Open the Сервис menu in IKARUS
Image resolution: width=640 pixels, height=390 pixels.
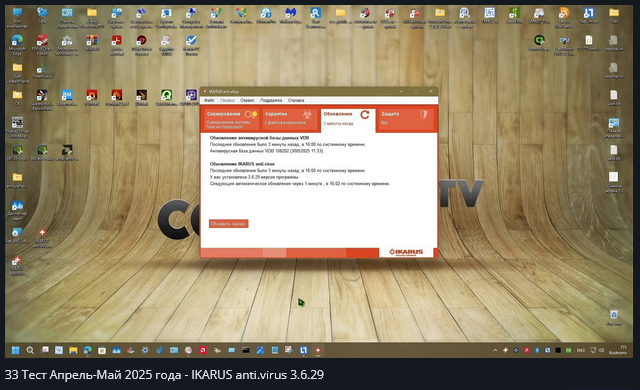point(247,100)
